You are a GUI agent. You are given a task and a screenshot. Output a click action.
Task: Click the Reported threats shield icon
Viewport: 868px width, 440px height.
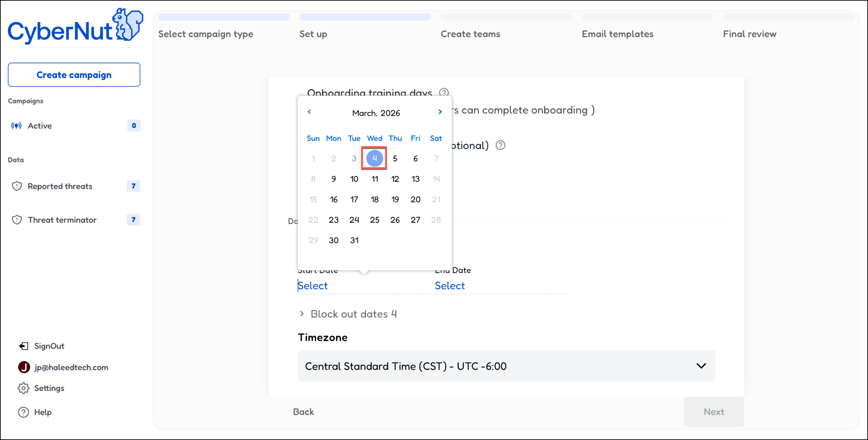[17, 186]
